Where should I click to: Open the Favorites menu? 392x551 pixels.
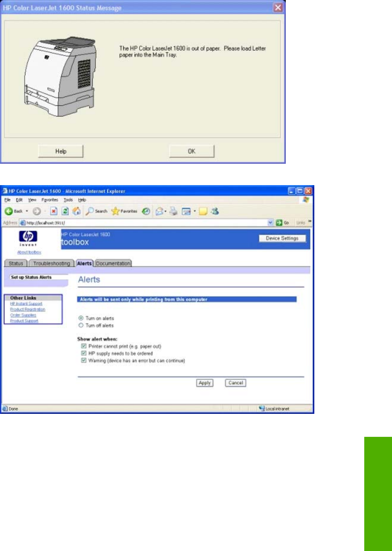(x=50, y=200)
